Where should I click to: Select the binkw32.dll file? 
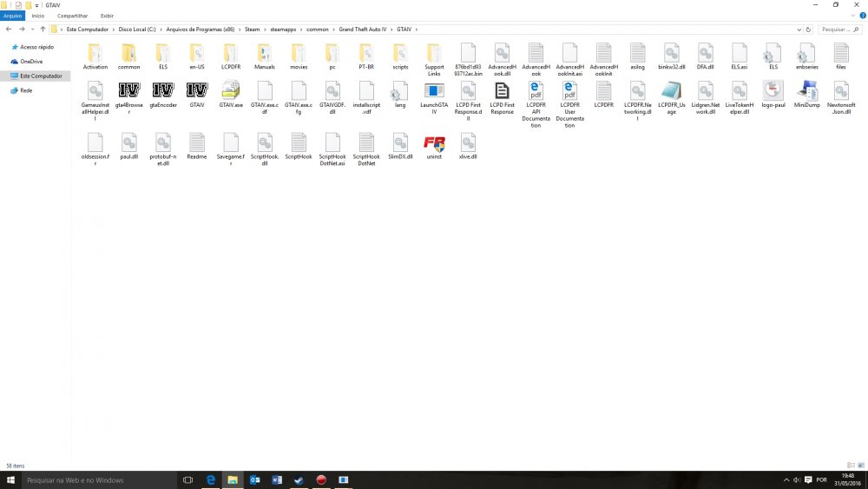[x=672, y=56]
